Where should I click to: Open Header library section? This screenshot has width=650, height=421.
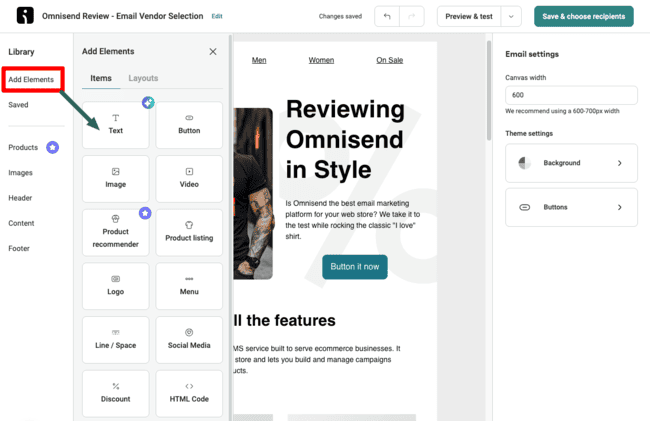coord(20,198)
